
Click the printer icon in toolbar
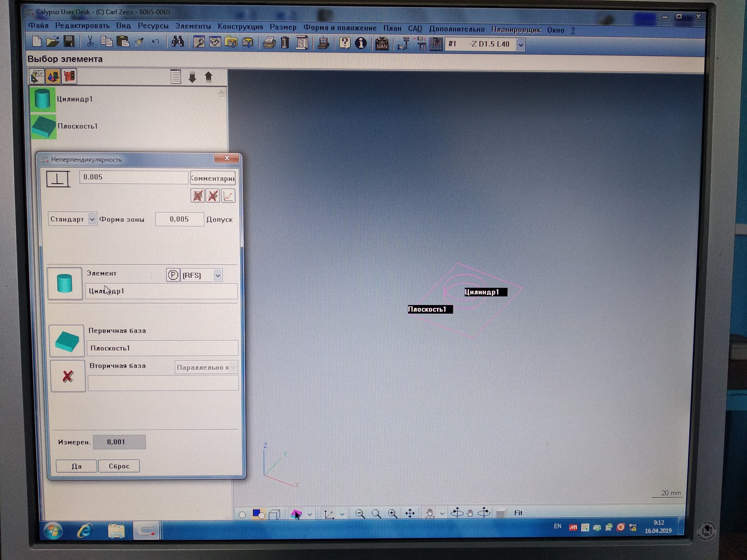[269, 43]
